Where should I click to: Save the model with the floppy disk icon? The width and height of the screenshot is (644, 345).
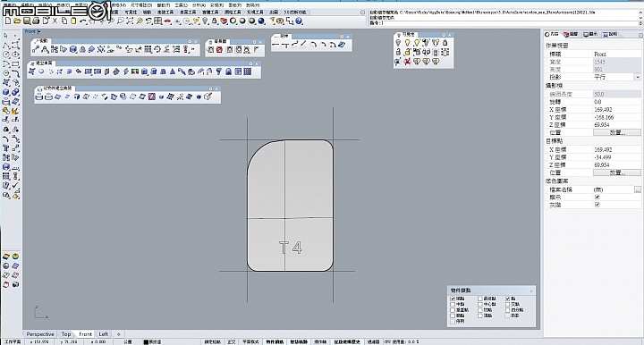pyautogui.click(x=26, y=21)
